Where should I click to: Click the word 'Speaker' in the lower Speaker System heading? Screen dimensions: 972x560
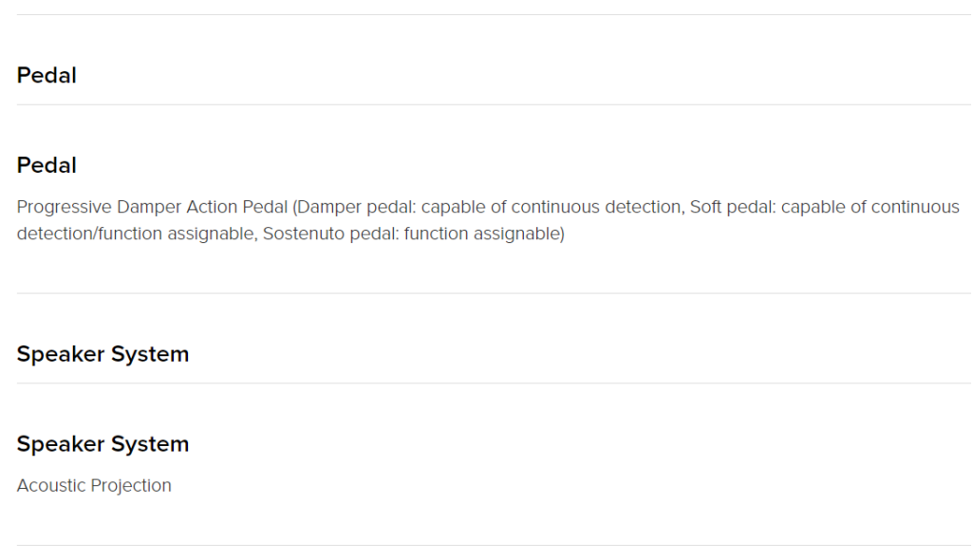61,444
